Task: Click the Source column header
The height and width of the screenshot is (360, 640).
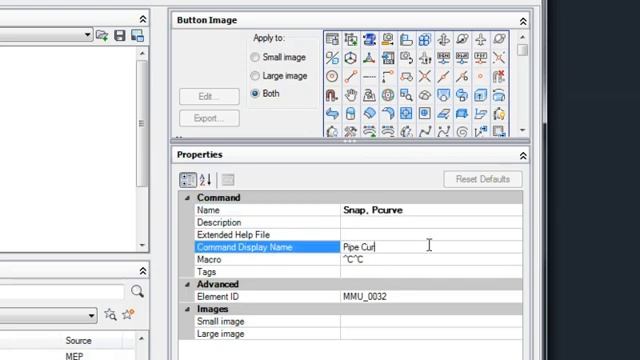Action: tap(78, 340)
